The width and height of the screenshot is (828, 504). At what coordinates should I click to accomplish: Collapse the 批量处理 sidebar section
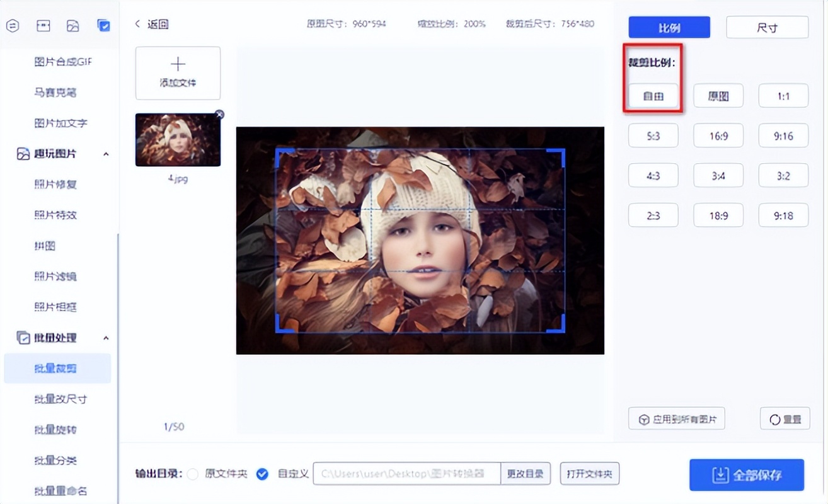pos(106,338)
